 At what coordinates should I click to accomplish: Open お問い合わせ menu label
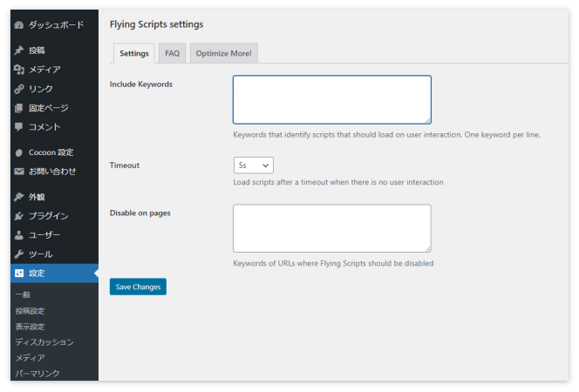(x=52, y=172)
